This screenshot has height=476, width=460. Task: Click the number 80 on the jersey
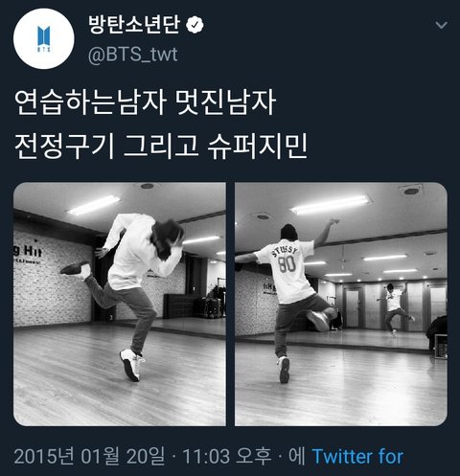(x=287, y=263)
